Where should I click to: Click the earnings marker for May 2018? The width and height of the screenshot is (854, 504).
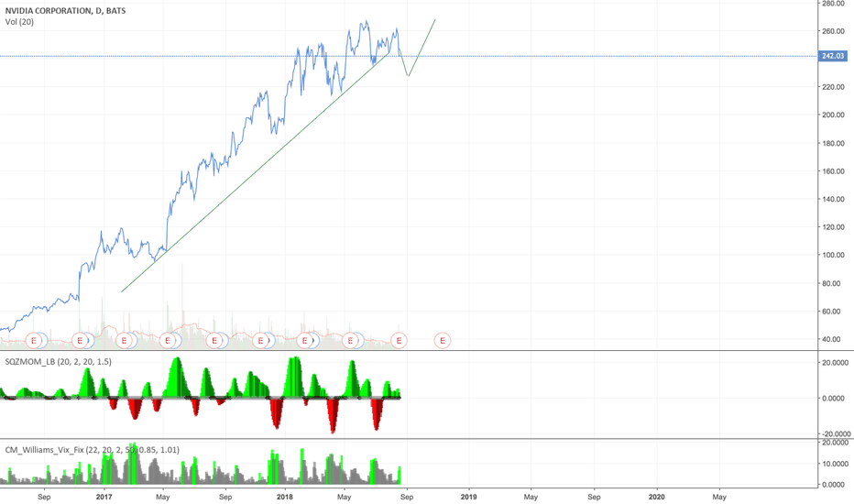click(350, 341)
